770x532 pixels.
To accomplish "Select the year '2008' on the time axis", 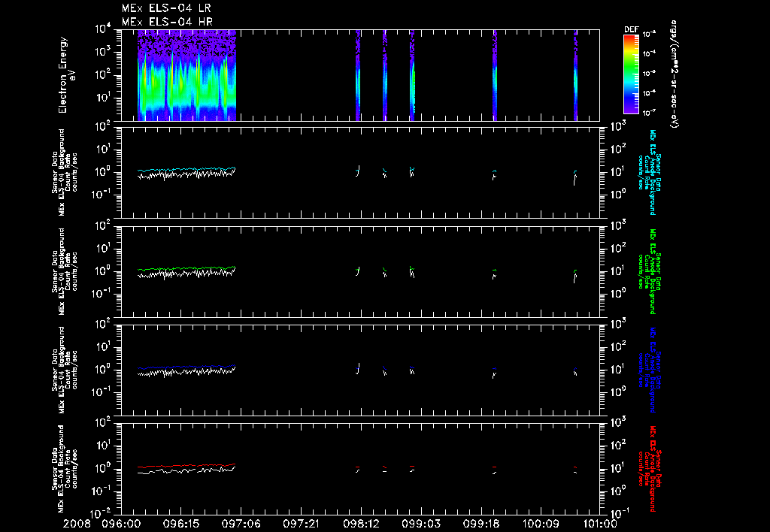I will [77, 524].
